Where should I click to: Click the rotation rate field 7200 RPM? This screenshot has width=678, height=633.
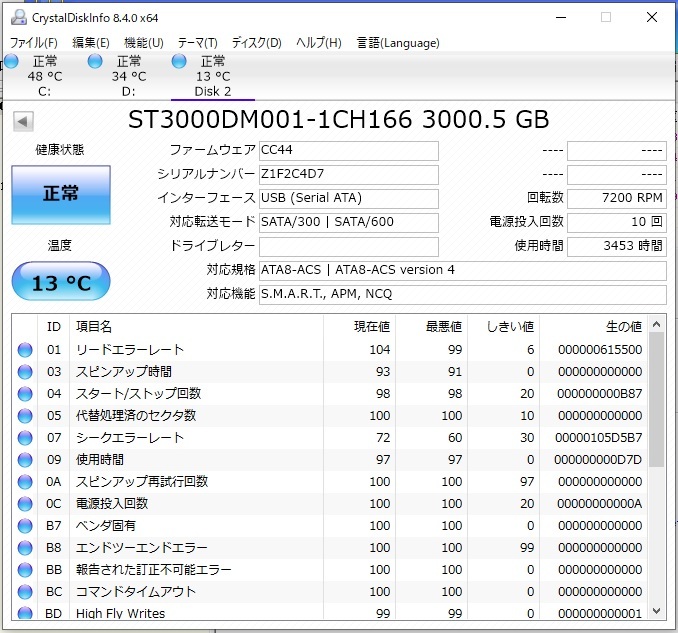(x=617, y=199)
